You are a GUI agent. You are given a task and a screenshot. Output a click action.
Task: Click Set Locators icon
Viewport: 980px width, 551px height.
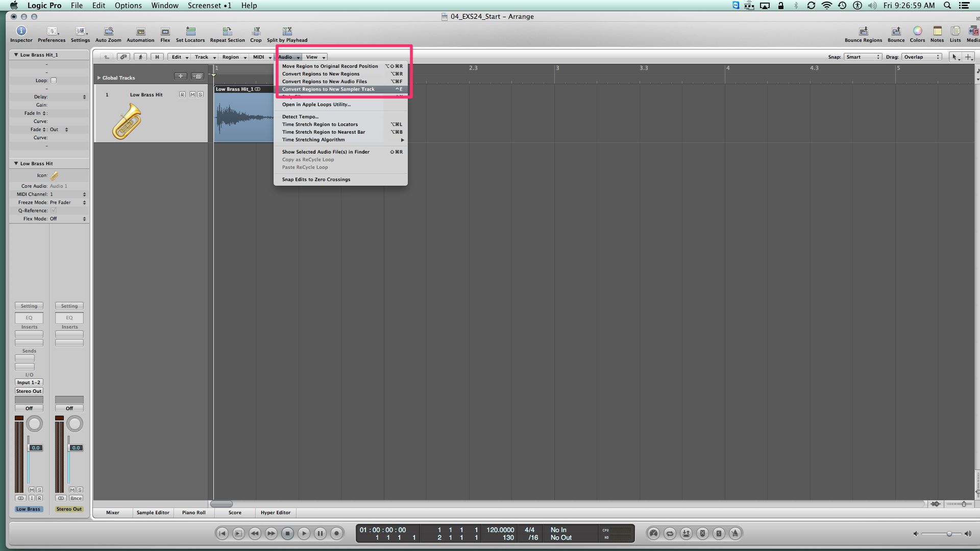coord(190,34)
